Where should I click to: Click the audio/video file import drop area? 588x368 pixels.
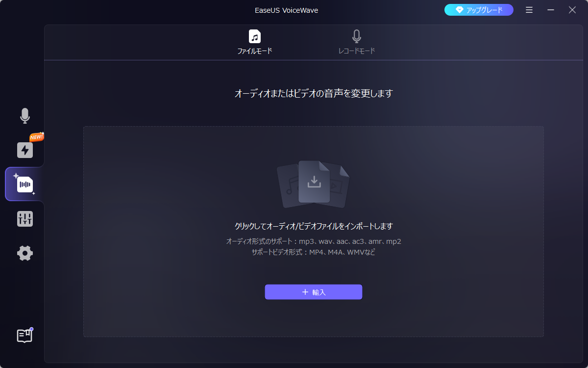coord(314,231)
